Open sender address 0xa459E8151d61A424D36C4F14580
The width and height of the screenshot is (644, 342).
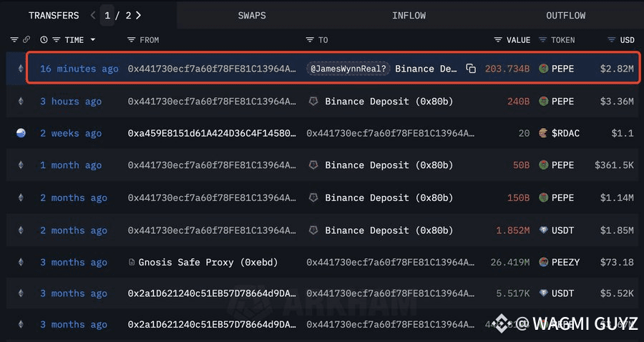pyautogui.click(x=212, y=133)
